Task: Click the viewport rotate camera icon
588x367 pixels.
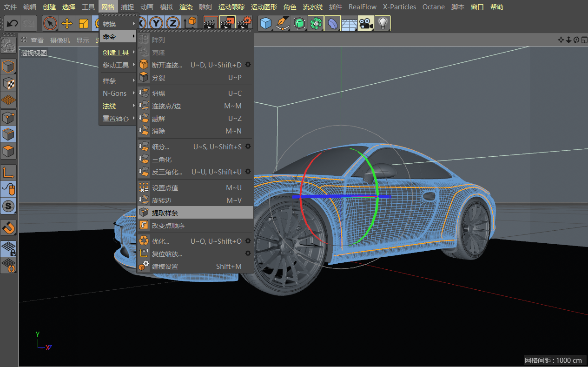Action: tap(576, 40)
